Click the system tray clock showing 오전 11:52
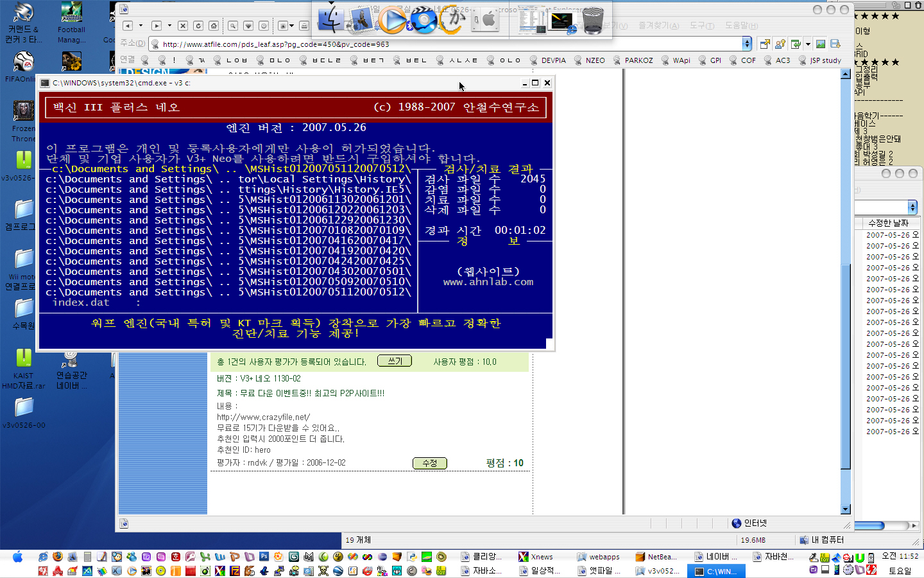 tap(900, 556)
